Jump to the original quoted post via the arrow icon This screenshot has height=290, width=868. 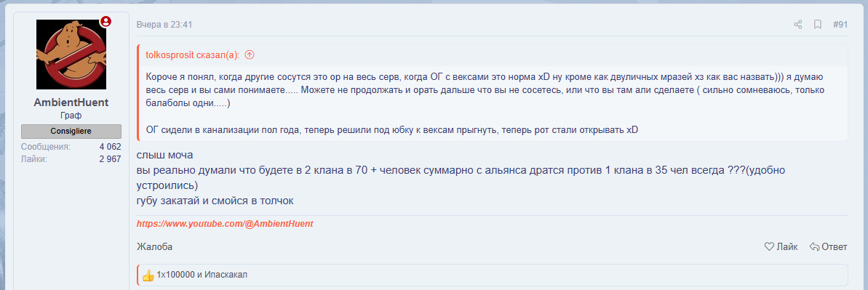point(249,55)
